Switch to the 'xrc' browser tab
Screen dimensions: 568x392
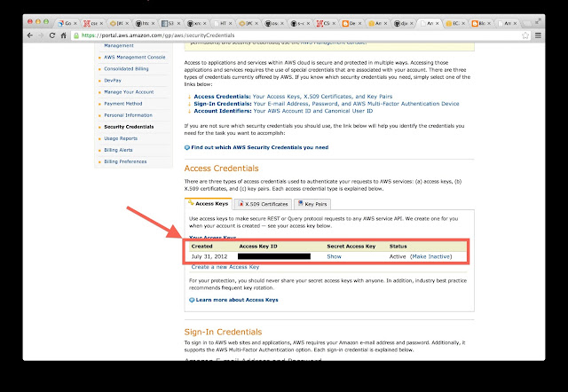click(196, 24)
